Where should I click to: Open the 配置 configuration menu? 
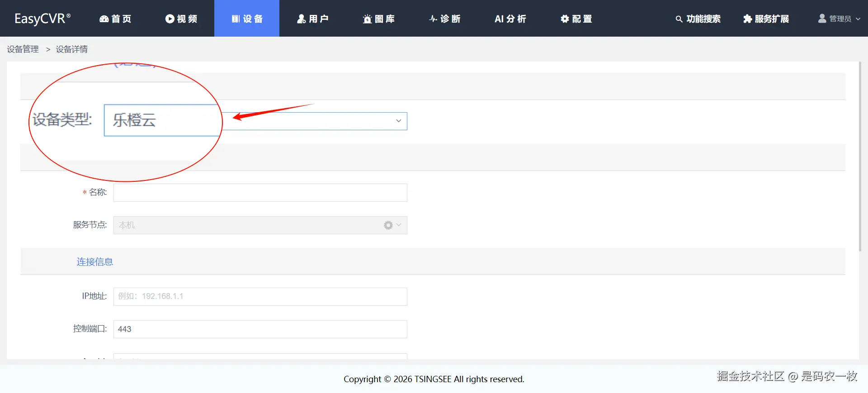coord(576,19)
